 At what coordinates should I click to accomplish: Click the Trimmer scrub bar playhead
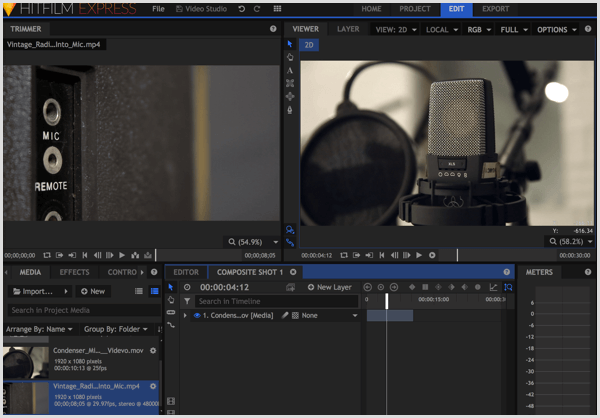tap(155, 255)
